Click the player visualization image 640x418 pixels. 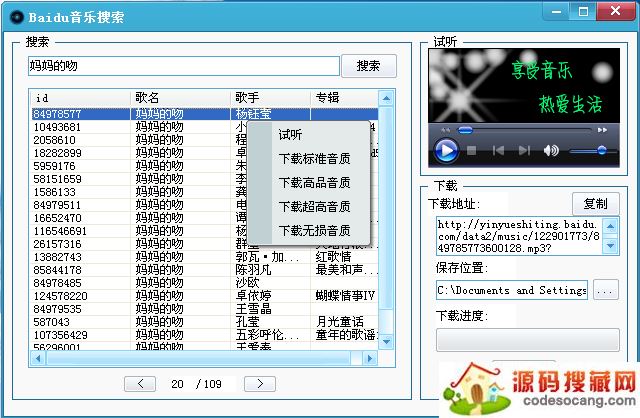(524, 85)
